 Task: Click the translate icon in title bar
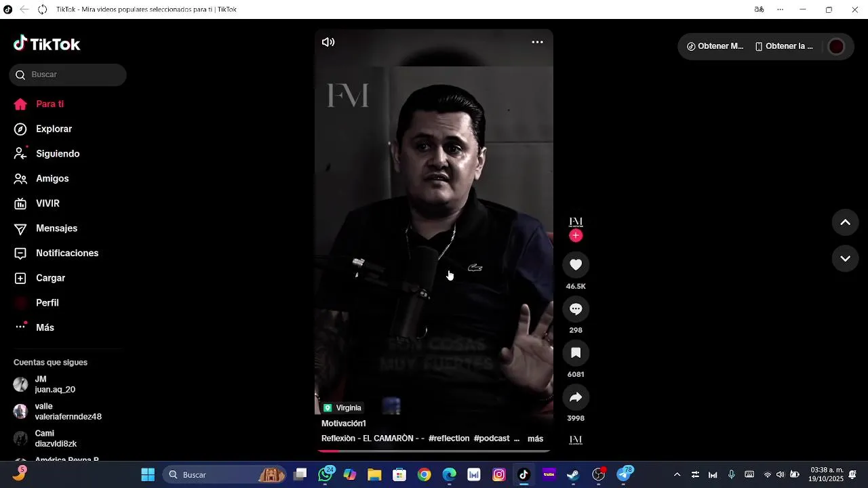click(x=759, y=9)
